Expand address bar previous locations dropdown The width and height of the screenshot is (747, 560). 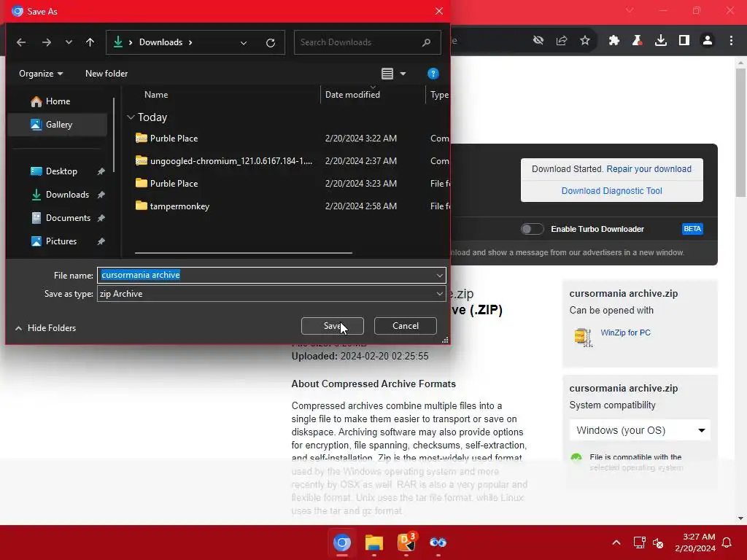(244, 43)
